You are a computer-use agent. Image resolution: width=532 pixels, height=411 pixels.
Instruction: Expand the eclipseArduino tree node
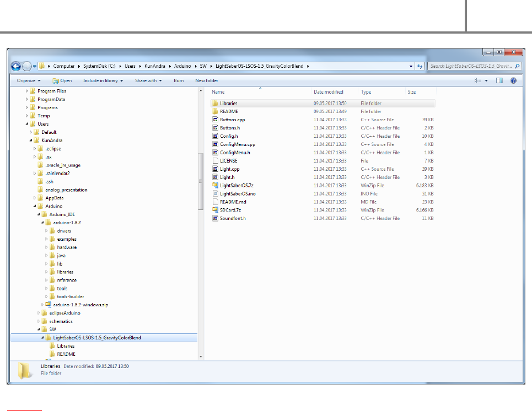coord(39,313)
